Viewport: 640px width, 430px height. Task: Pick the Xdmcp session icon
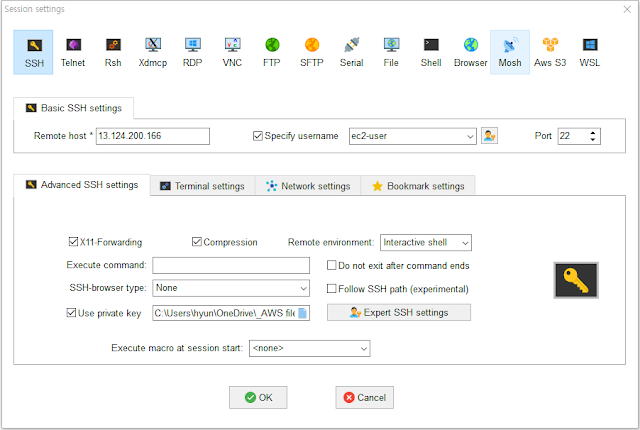(153, 52)
